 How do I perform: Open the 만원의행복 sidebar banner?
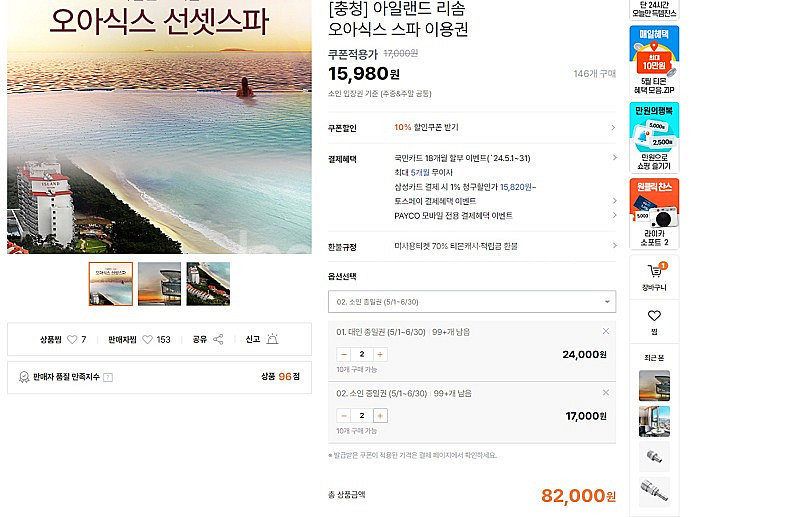click(x=654, y=138)
